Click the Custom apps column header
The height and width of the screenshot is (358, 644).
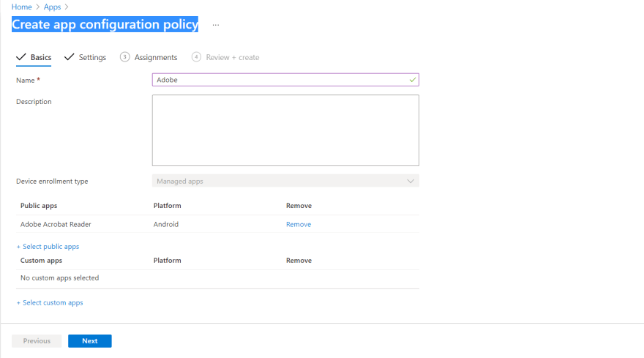coord(41,260)
